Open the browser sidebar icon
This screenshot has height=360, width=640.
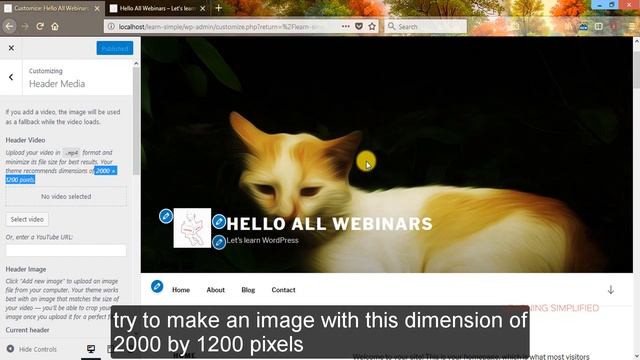point(598,27)
